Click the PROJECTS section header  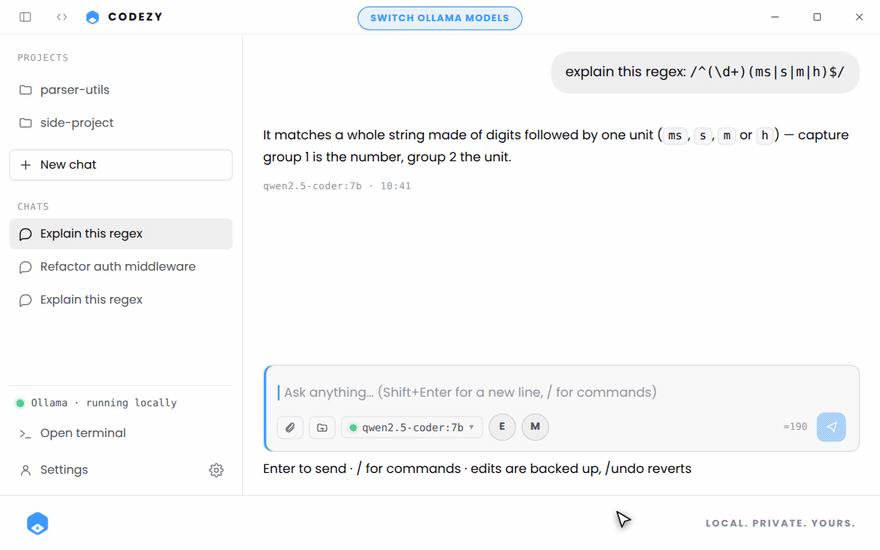point(43,58)
